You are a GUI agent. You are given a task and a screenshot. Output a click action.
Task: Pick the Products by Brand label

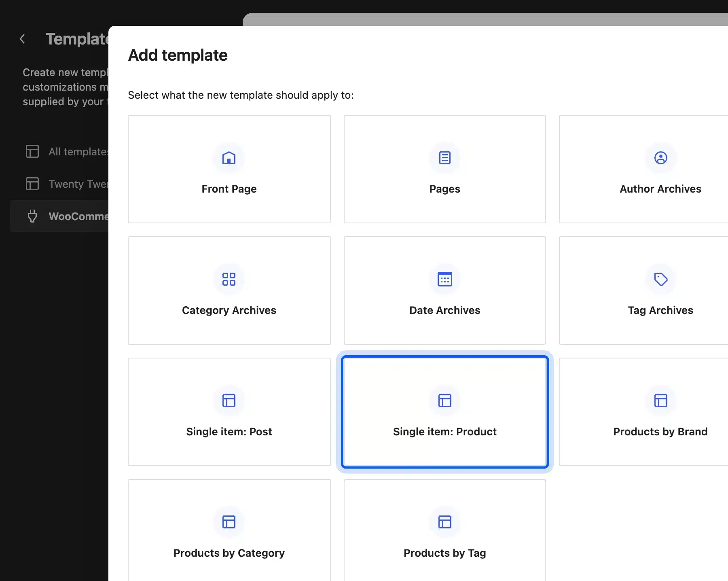click(x=660, y=432)
